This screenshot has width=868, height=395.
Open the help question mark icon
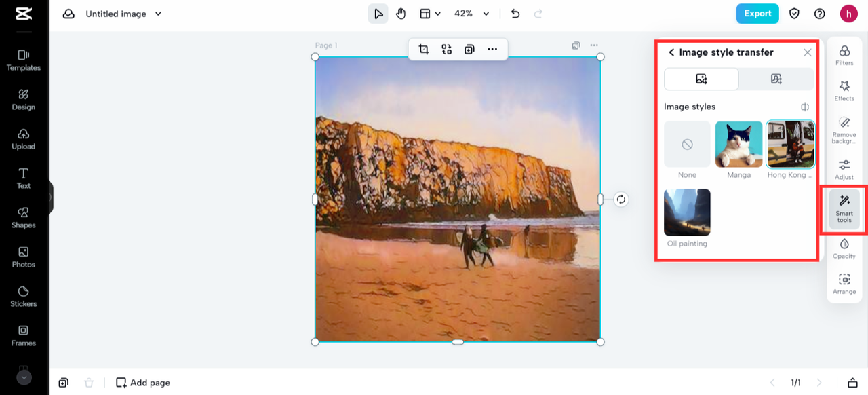tap(820, 14)
